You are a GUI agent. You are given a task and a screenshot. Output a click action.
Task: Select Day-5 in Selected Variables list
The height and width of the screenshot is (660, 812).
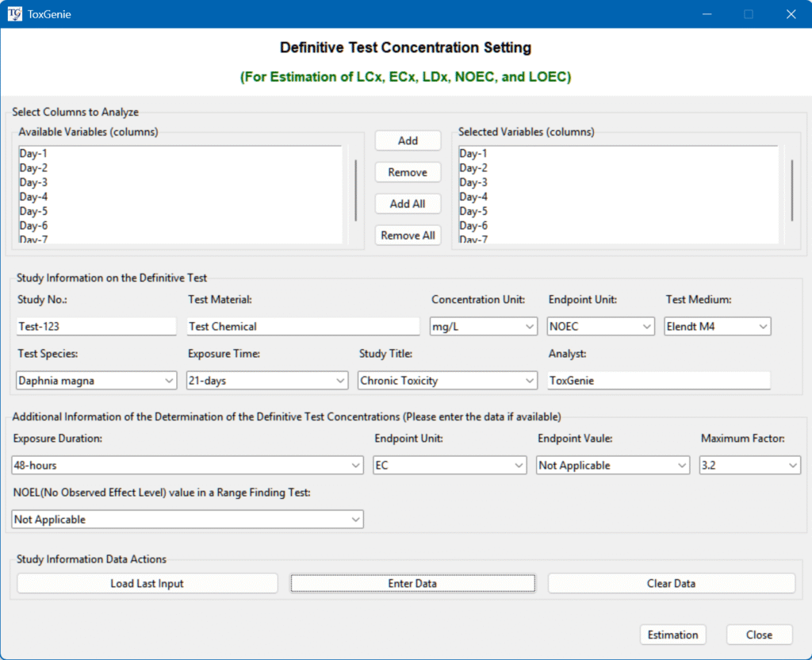tap(473, 211)
